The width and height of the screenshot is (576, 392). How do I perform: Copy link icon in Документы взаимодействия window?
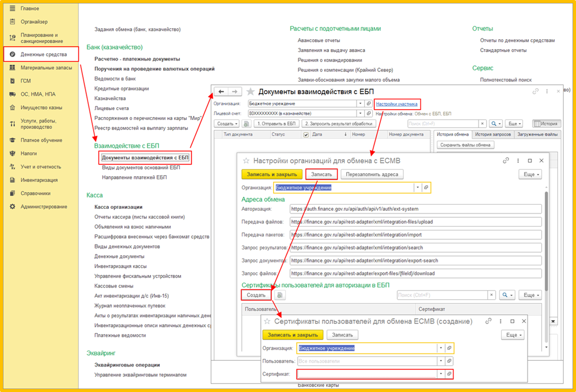pyautogui.click(x=536, y=91)
